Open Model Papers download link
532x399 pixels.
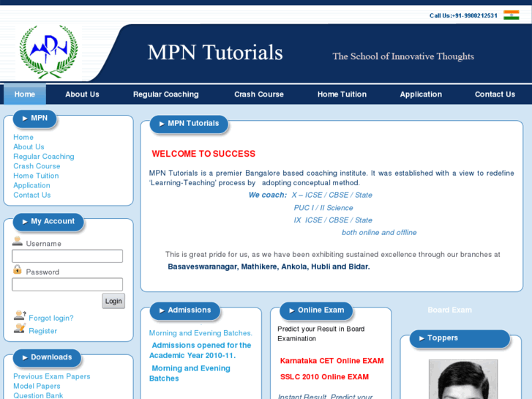(37, 386)
